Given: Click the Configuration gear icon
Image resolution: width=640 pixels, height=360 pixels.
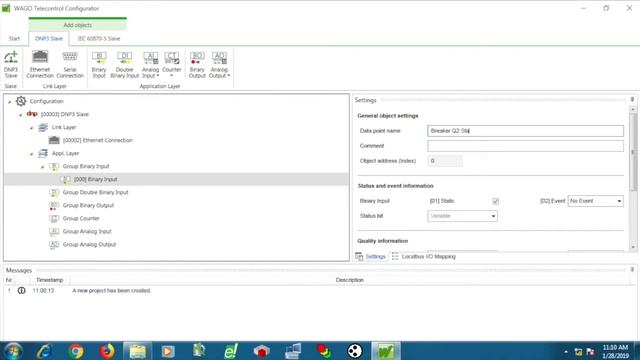Looking at the screenshot, I should tap(21, 101).
